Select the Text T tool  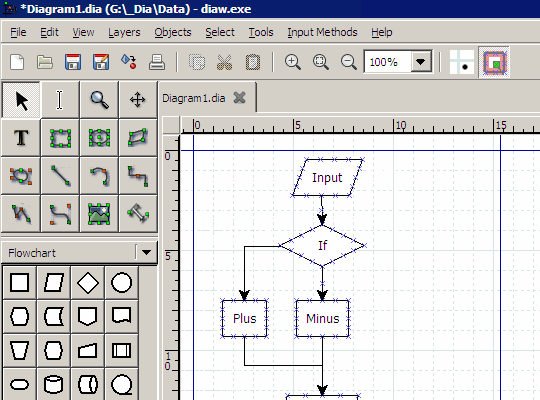[21, 138]
